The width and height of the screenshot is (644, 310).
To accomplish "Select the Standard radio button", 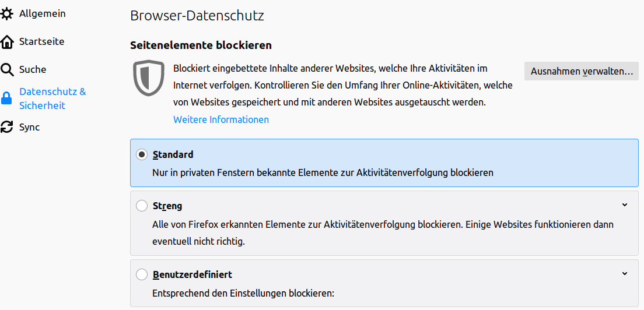I will tap(142, 155).
